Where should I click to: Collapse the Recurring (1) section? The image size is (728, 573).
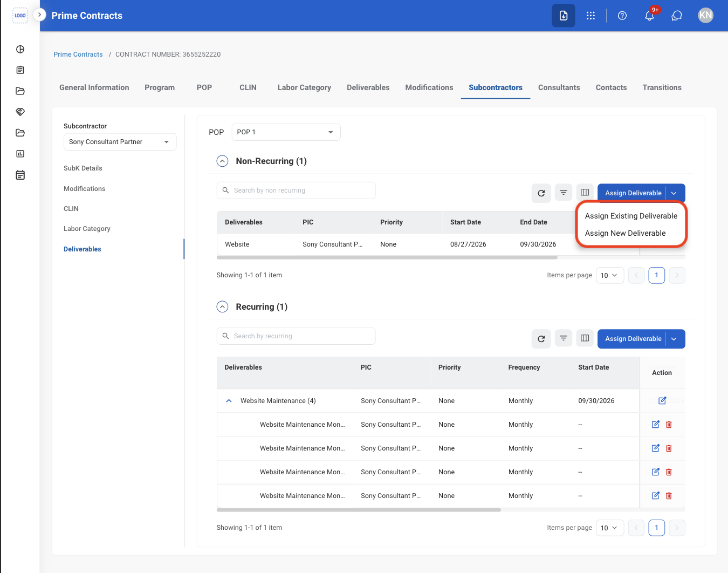coord(222,307)
